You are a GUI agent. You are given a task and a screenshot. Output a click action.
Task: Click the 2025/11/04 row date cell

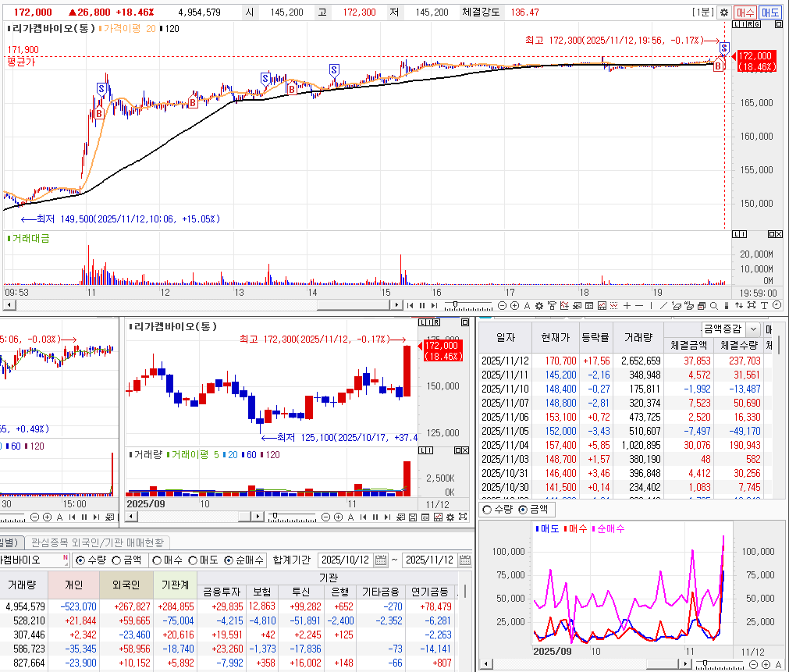coord(505,446)
